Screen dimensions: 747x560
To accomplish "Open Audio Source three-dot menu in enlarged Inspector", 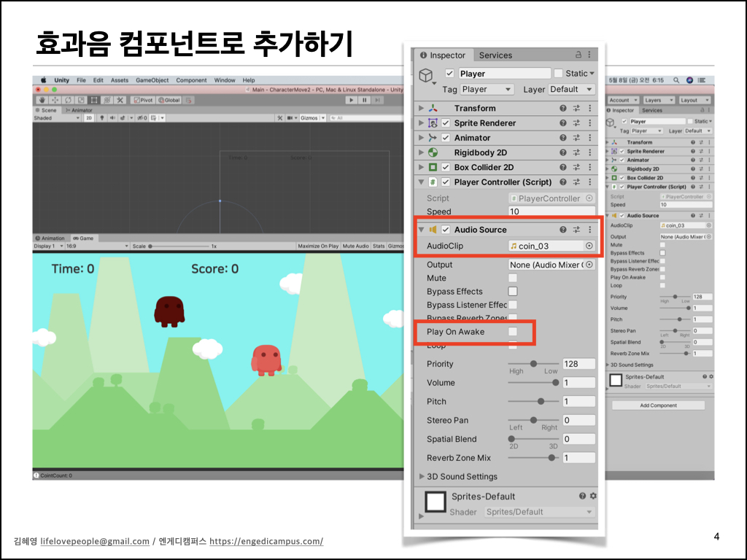I will click(589, 230).
